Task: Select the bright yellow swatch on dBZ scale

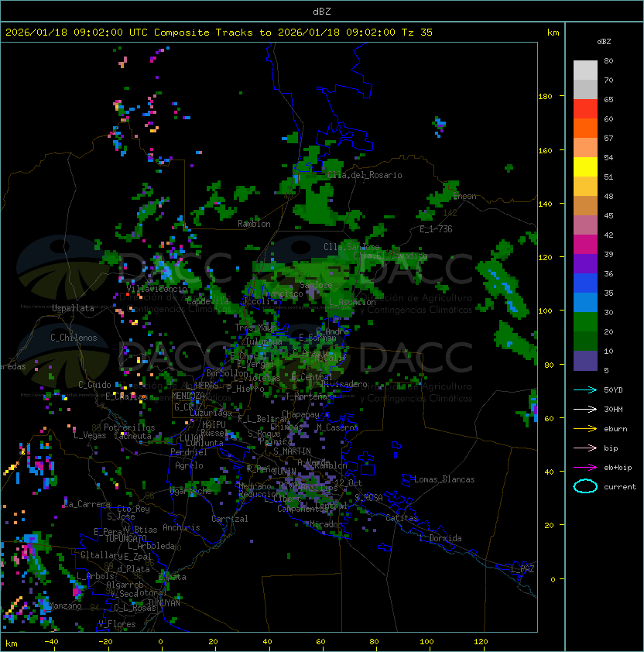Action: pyautogui.click(x=585, y=166)
